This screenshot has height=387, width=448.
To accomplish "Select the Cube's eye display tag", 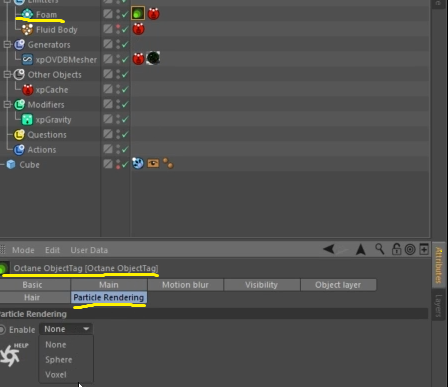I will tap(153, 163).
